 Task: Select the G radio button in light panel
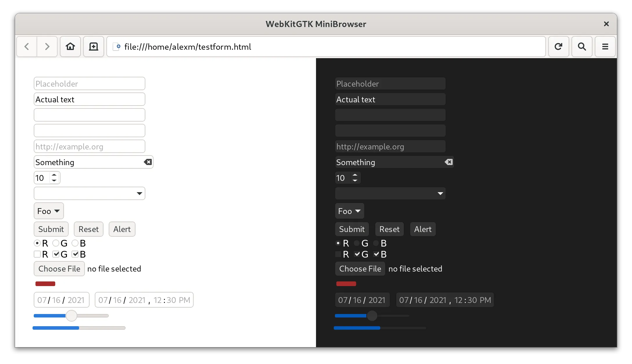click(x=56, y=243)
